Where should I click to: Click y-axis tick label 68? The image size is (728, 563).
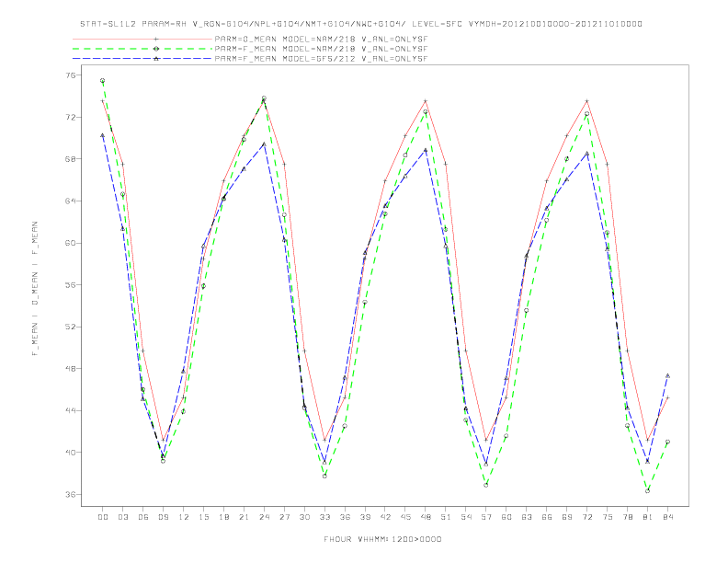[72, 159]
